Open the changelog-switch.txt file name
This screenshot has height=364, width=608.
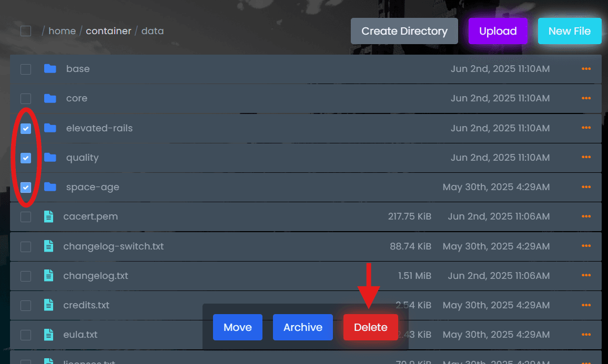pyautogui.click(x=114, y=246)
